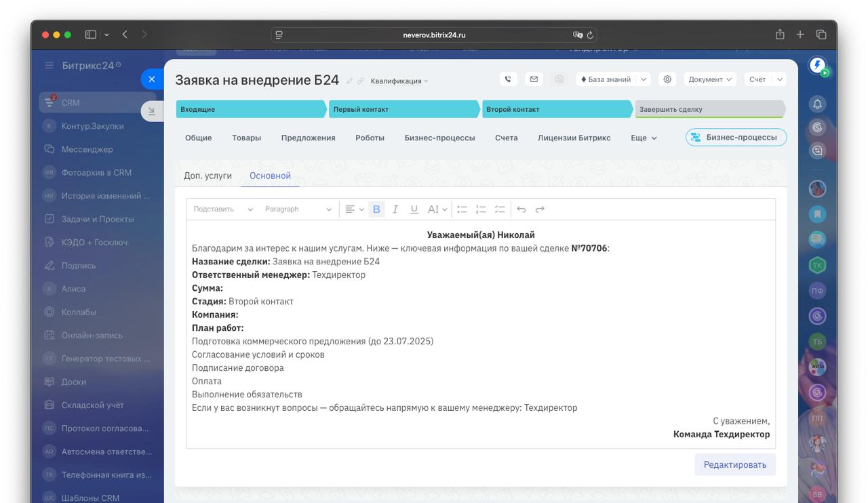The image size is (868, 503).
Task: Open the Подставить dropdown
Action: click(223, 209)
